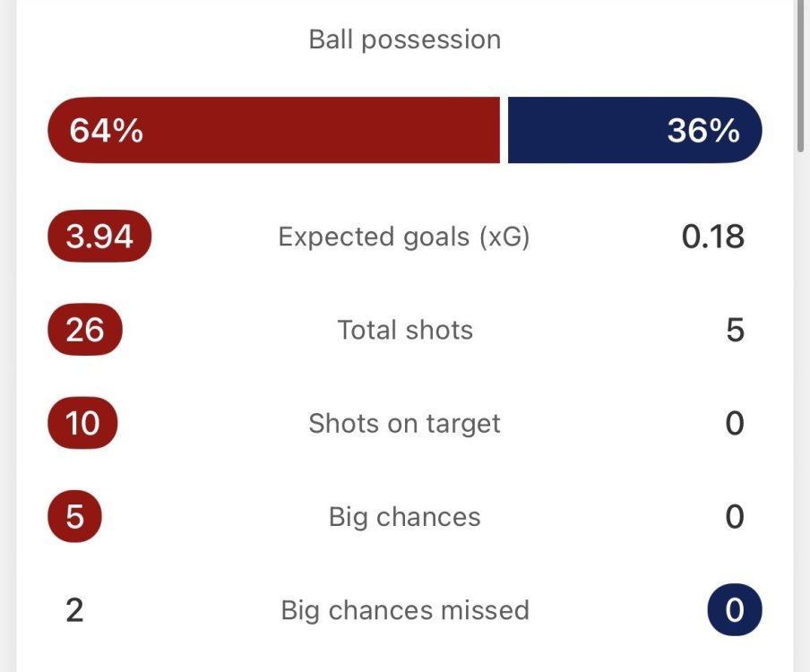Select the Big chances missed label

coord(404,610)
